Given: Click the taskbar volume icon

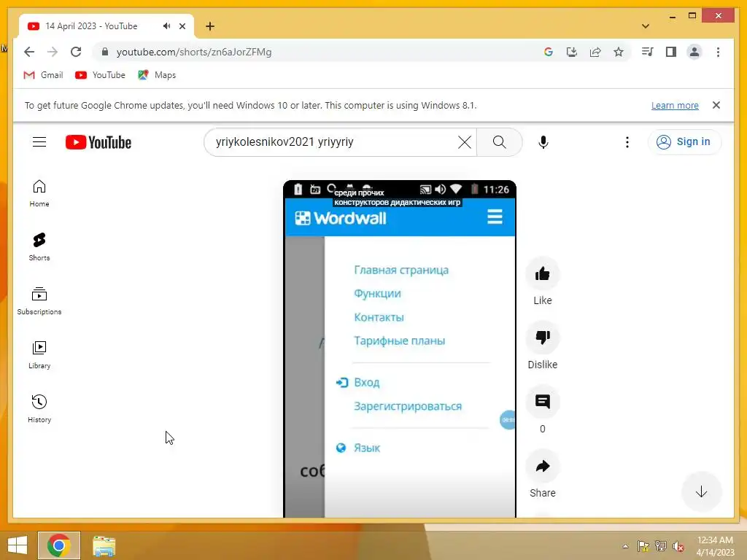Looking at the screenshot, I should tap(678, 546).
